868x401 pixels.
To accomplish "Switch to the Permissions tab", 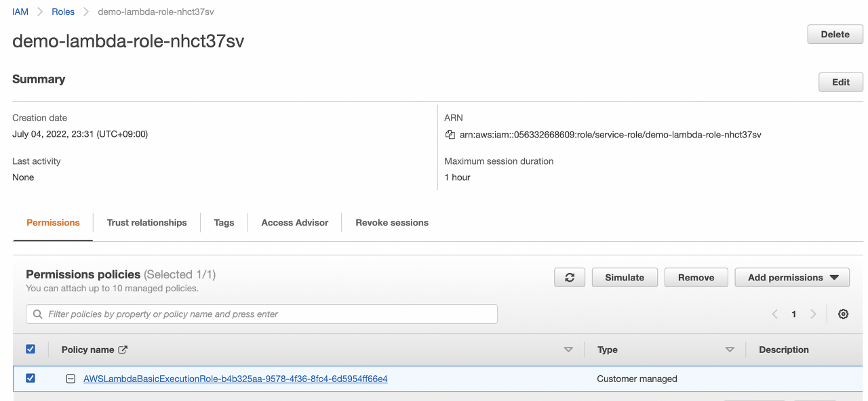I will pyautogui.click(x=53, y=222).
